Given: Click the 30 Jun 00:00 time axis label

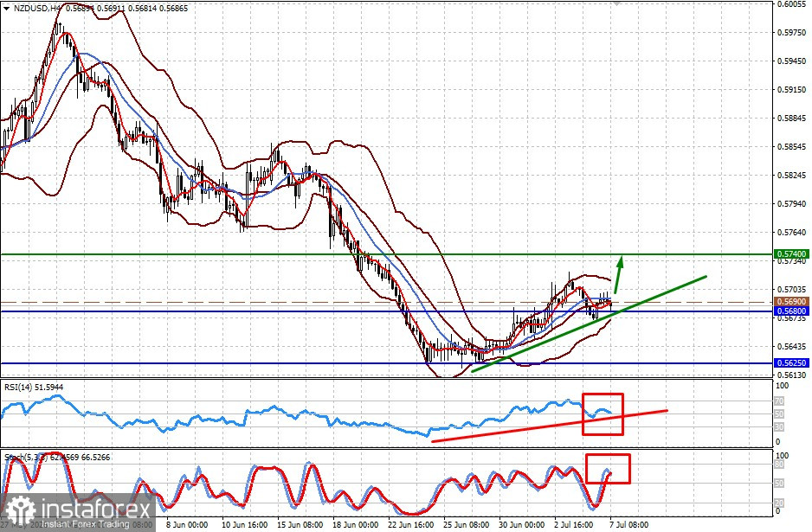Looking at the screenshot, I should pos(521,525).
